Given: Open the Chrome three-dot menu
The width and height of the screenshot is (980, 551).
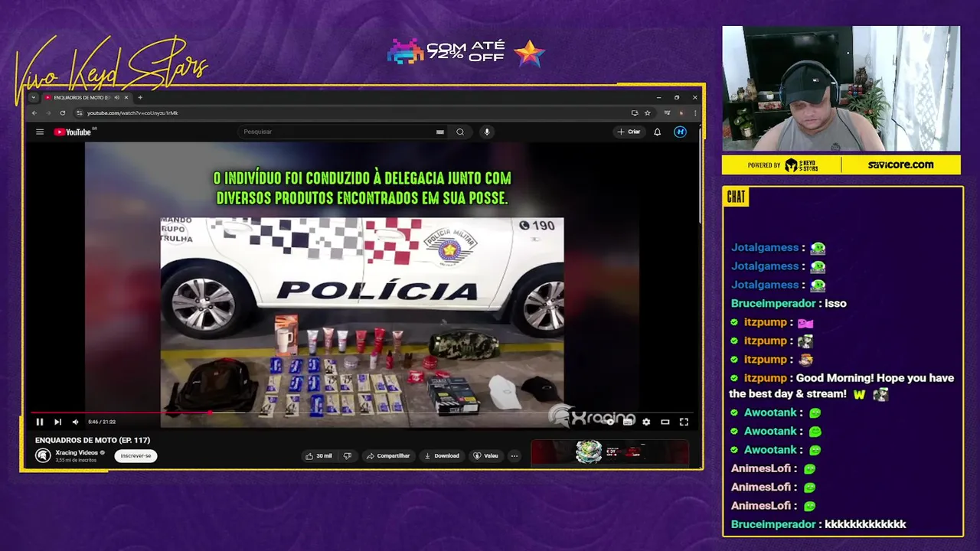Looking at the screenshot, I should pyautogui.click(x=695, y=112).
